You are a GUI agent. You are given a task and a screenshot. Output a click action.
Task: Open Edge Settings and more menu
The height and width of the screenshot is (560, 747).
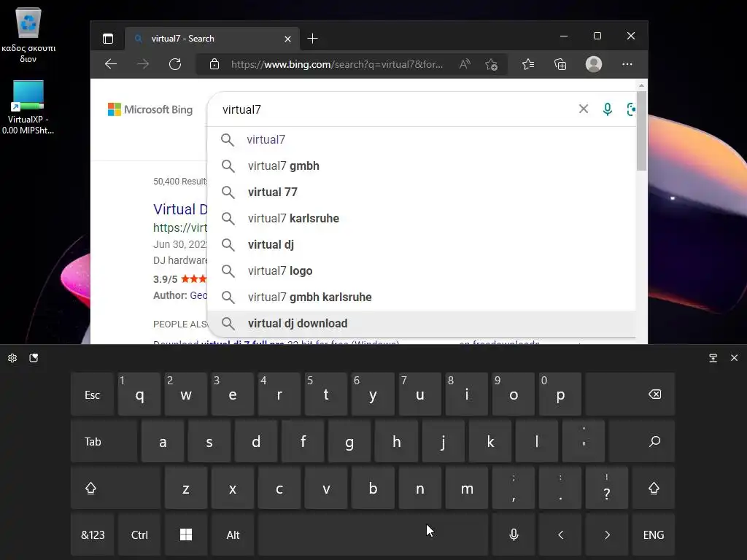click(627, 64)
